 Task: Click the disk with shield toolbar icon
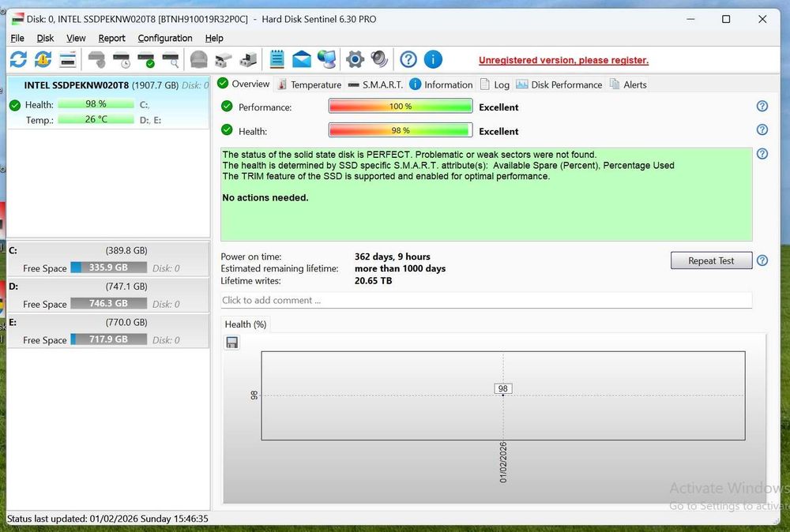coord(96,59)
